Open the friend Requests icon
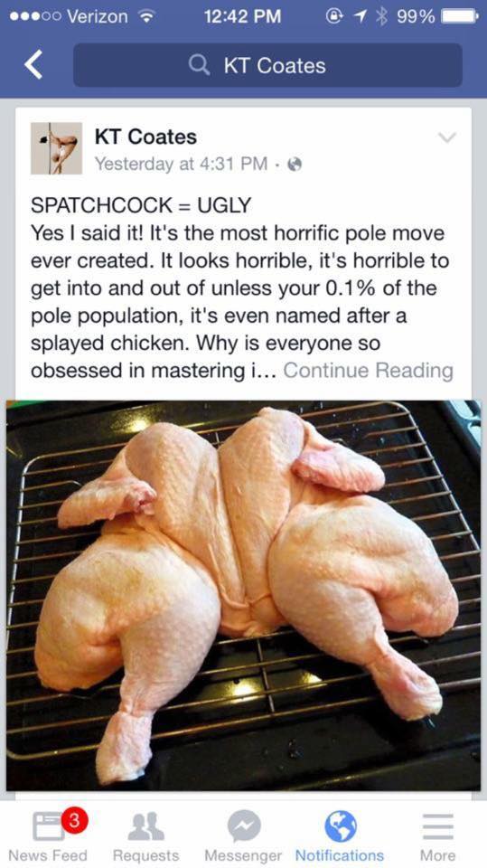This screenshot has height=868, width=487. [145, 826]
